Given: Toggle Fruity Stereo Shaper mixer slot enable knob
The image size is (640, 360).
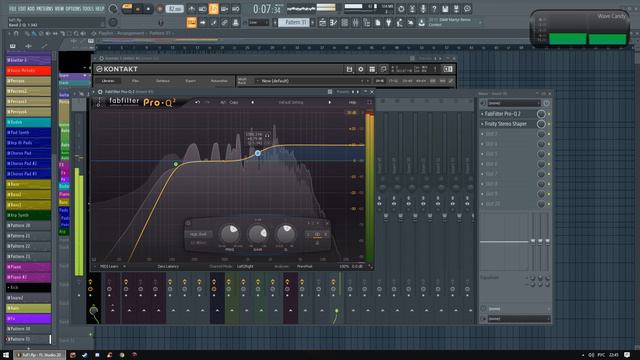Looking at the screenshot, I should 541,124.
